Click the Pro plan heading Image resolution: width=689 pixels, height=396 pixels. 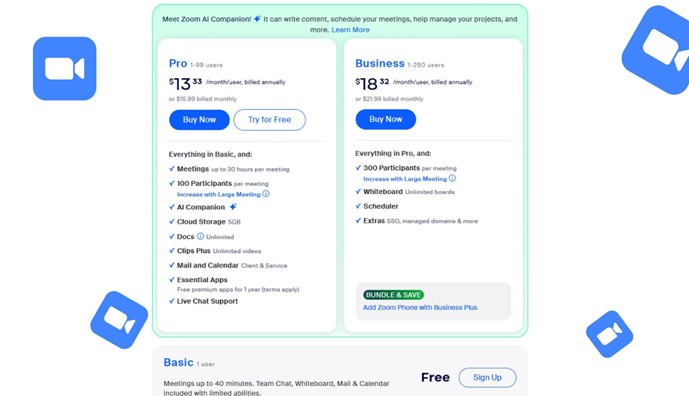tap(178, 64)
